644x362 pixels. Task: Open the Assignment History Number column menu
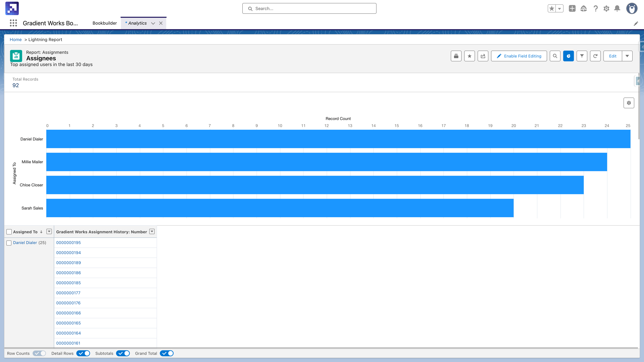pos(152,232)
